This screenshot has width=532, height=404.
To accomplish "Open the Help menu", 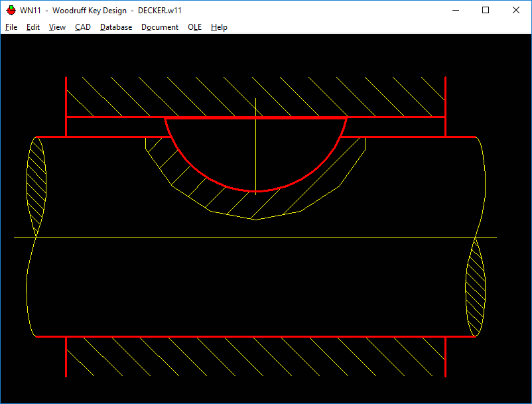I will [x=219, y=27].
